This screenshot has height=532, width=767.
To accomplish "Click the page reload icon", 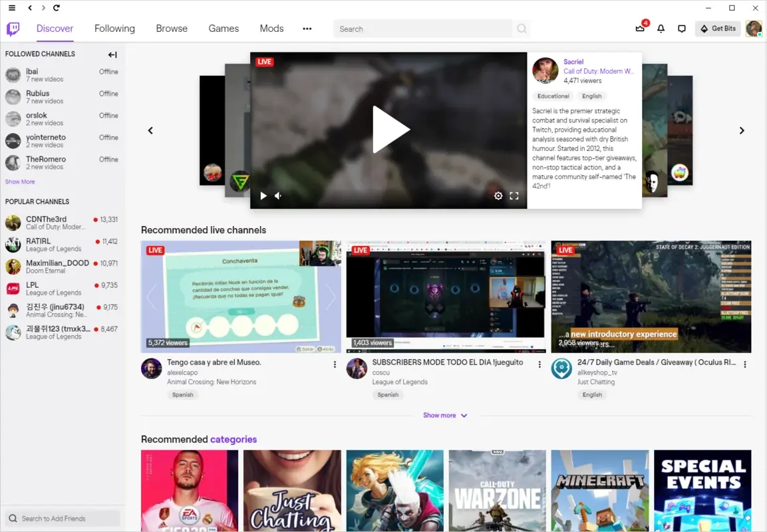I will coord(57,8).
